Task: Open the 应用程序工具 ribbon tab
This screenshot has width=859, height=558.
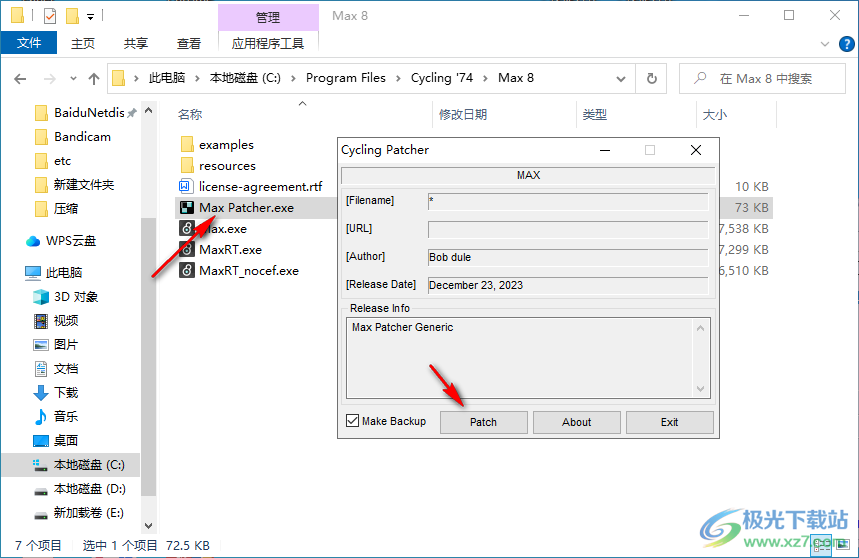Action: 268,43
